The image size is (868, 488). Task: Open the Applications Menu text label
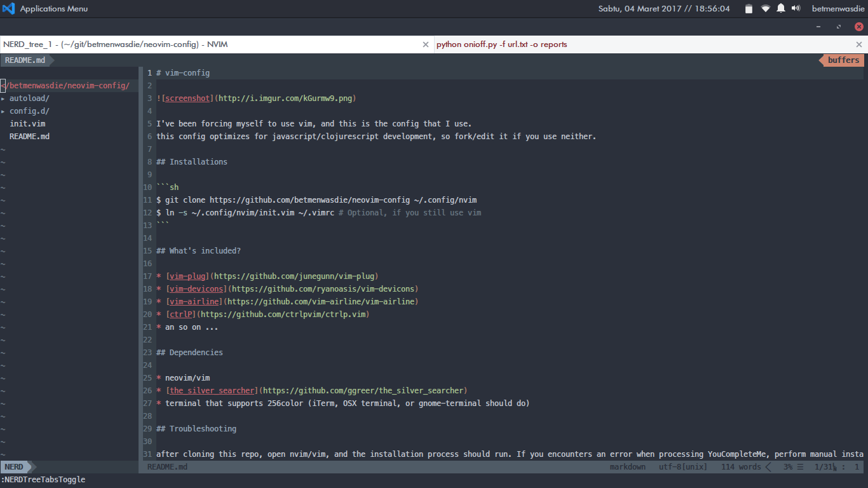pos(54,9)
